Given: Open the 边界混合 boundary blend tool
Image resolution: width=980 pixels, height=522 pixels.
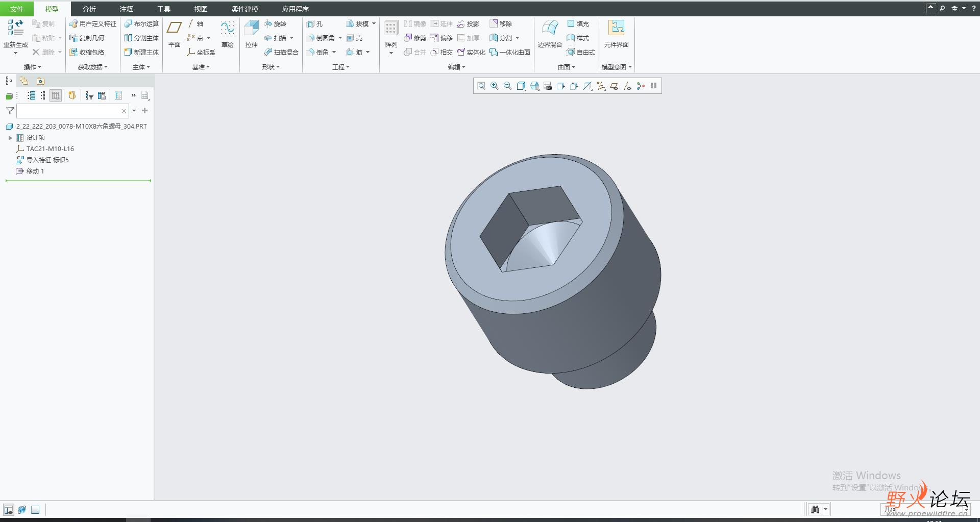Looking at the screenshot, I should pyautogui.click(x=550, y=35).
